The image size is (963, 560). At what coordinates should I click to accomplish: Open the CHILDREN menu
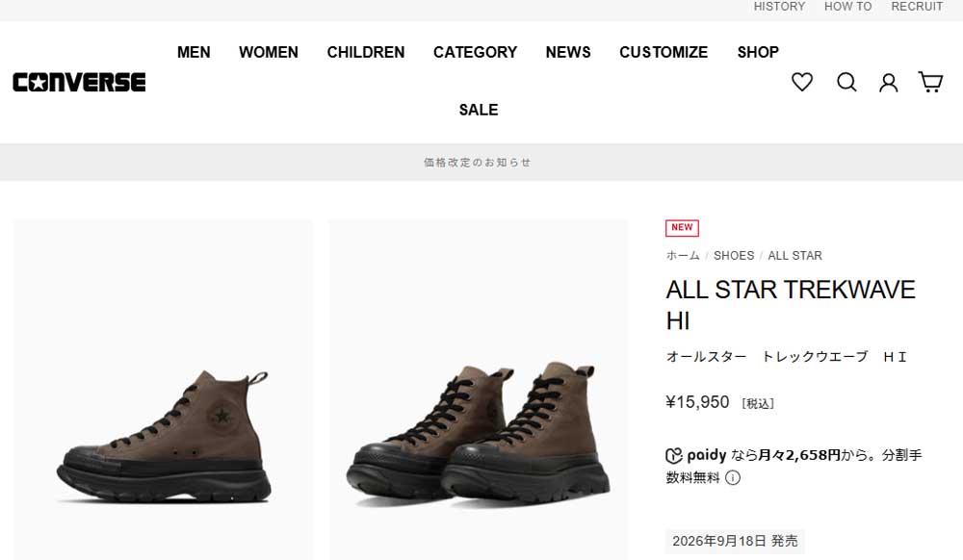tap(365, 52)
